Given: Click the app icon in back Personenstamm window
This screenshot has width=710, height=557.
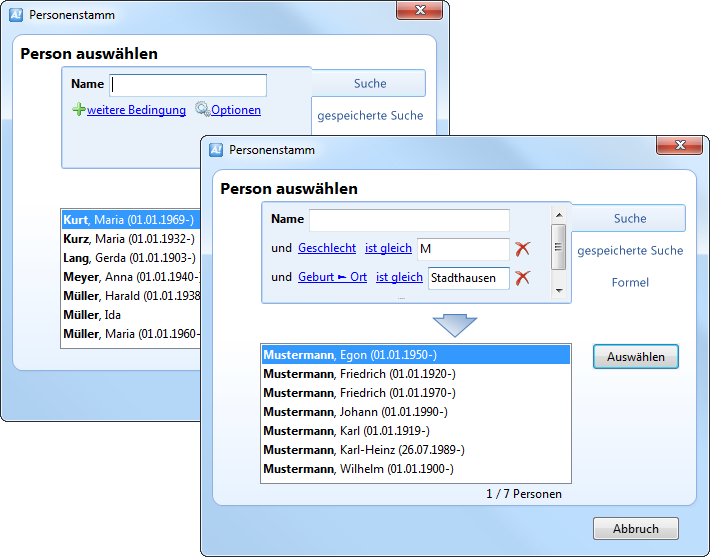Looking at the screenshot, I should pyautogui.click(x=15, y=15).
